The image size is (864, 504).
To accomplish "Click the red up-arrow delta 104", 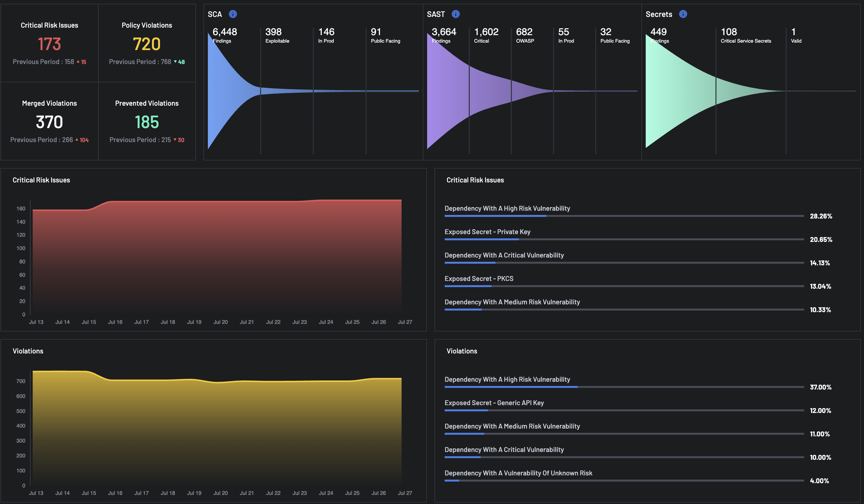I will pyautogui.click(x=82, y=140).
